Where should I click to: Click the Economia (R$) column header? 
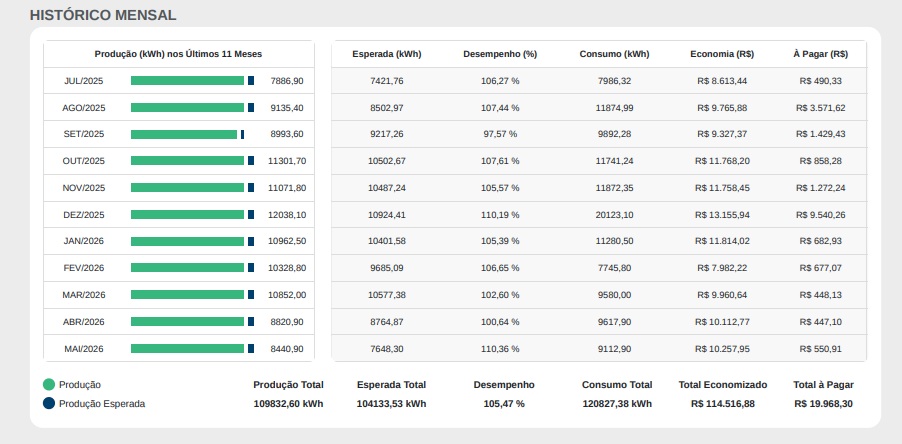pyautogui.click(x=722, y=54)
